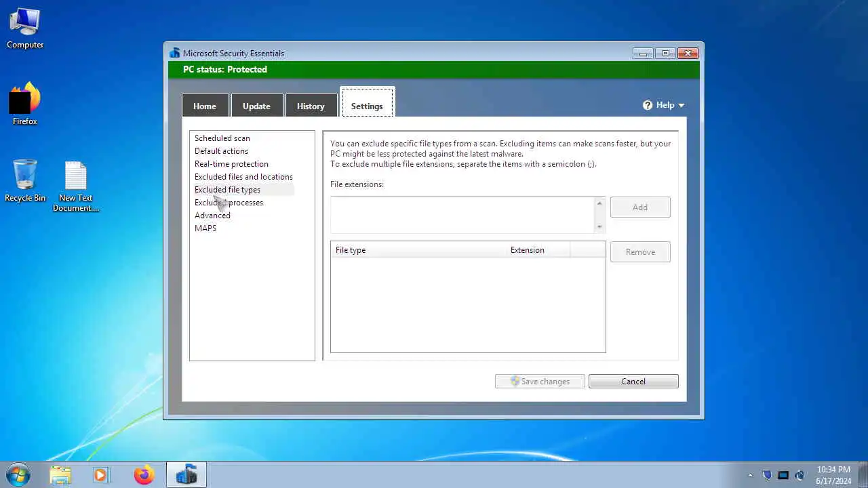Expand the Help dropdown arrow
868x488 pixels.
(x=681, y=105)
